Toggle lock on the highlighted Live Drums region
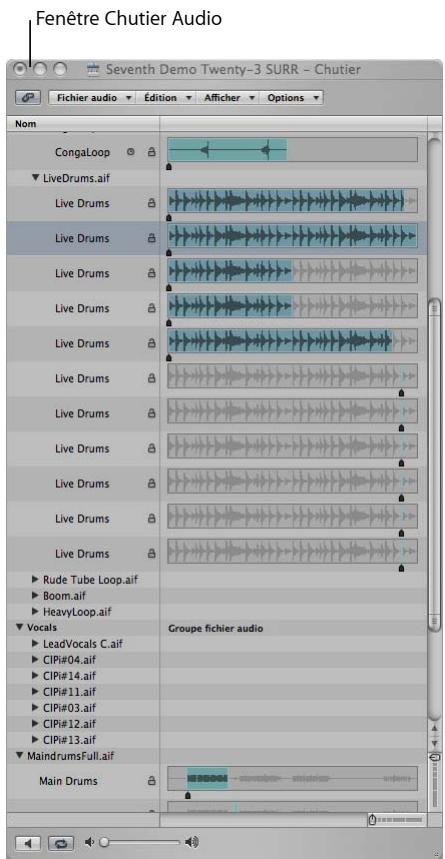 tap(151, 238)
